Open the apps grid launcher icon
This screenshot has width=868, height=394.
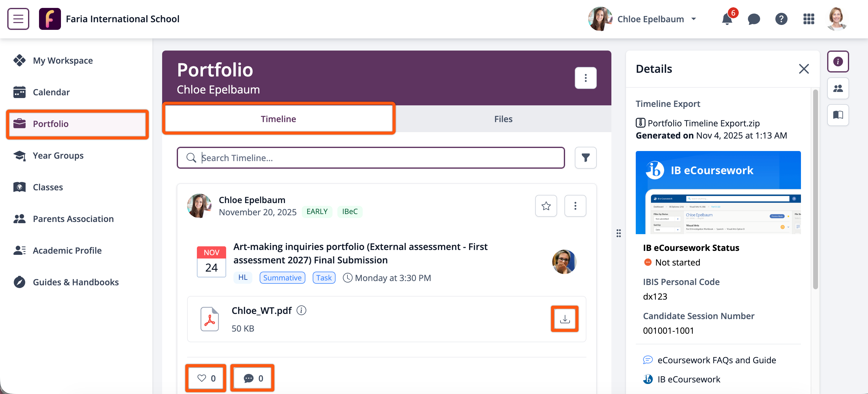click(808, 19)
